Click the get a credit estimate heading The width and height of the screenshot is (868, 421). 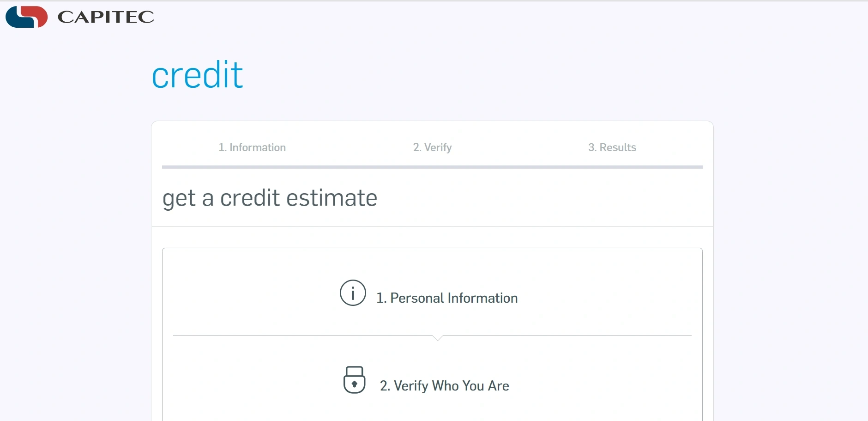click(x=270, y=198)
